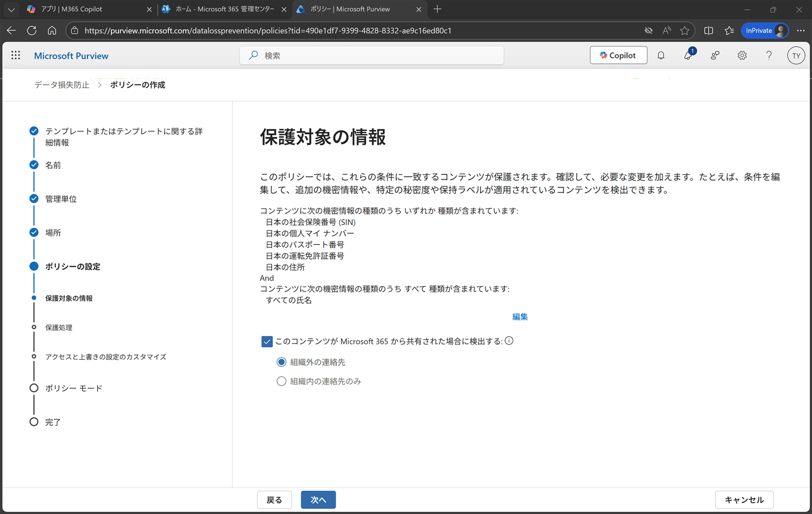Click the 次へ button
This screenshot has height=514, width=812.
point(318,500)
